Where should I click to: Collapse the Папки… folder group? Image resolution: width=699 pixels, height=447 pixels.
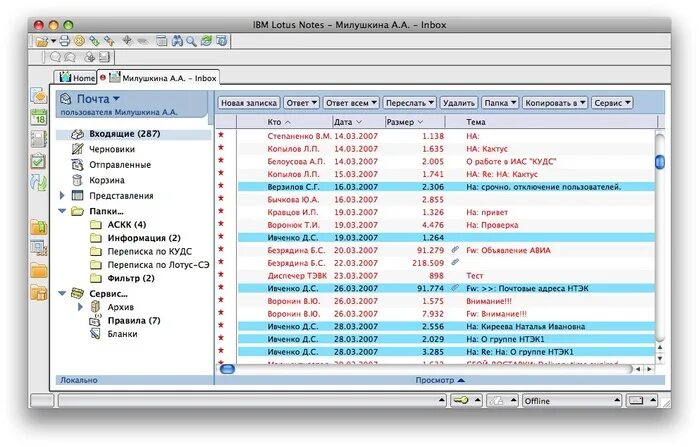[62, 211]
